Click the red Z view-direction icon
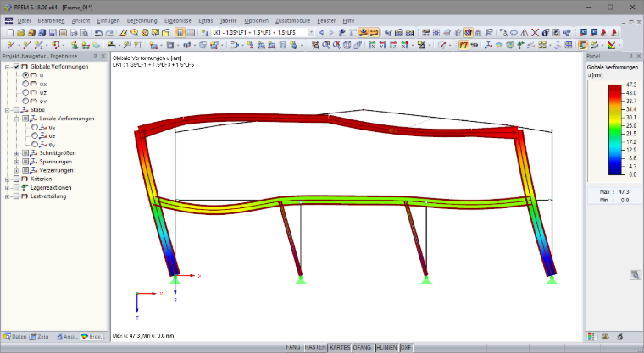The height and width of the screenshot is (353, 644). [393, 45]
